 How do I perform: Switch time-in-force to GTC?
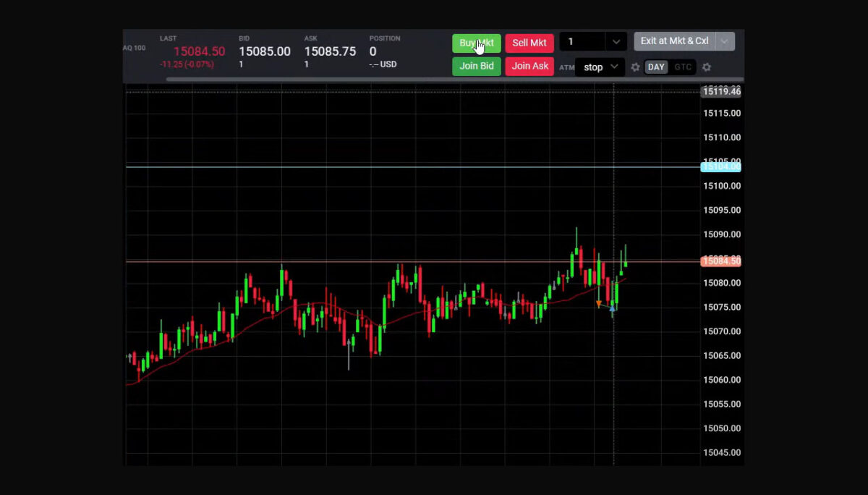click(682, 67)
